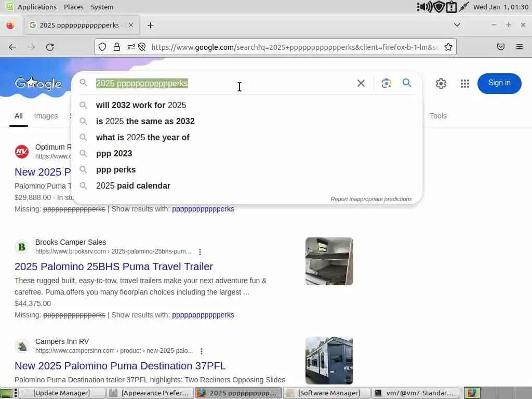Open more options for Campers Inn RV result
532x399 pixels.
(202, 351)
